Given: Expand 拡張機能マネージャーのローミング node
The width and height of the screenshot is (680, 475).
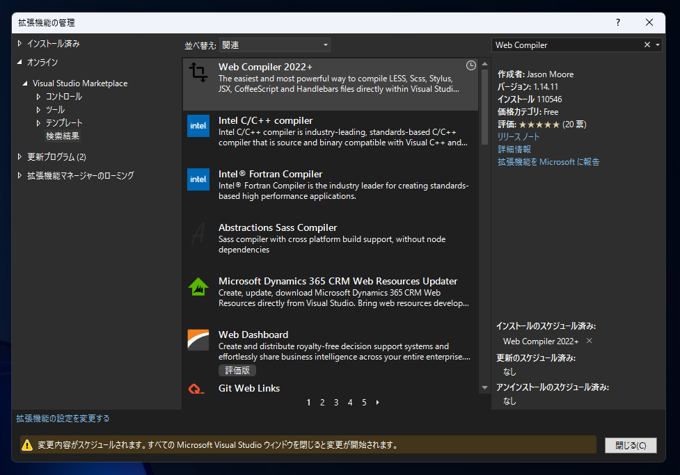Looking at the screenshot, I should tap(20, 176).
